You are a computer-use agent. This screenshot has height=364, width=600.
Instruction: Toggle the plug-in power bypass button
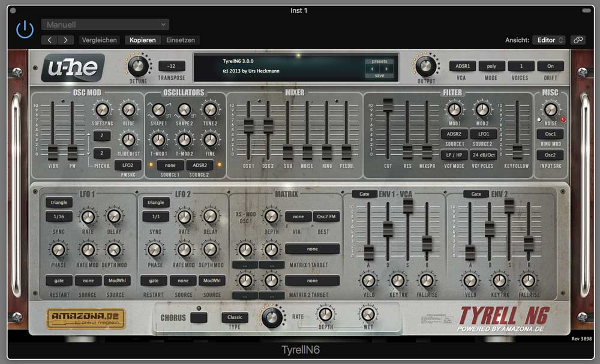25,29
